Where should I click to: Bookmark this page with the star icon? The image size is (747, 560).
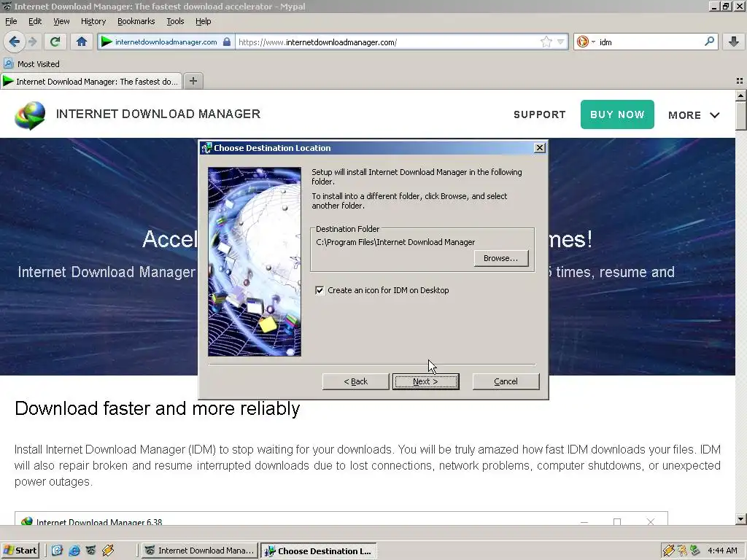click(x=546, y=42)
